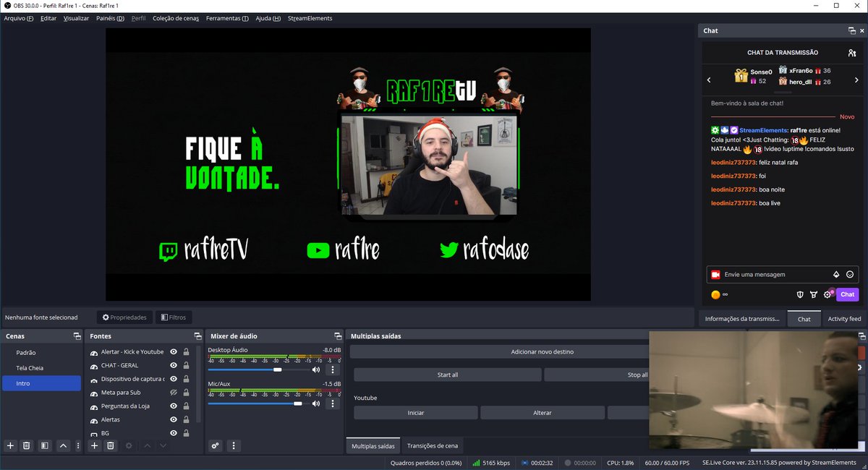Add a new source with the plus icon
Screen dimensions: 868x470
[93, 446]
